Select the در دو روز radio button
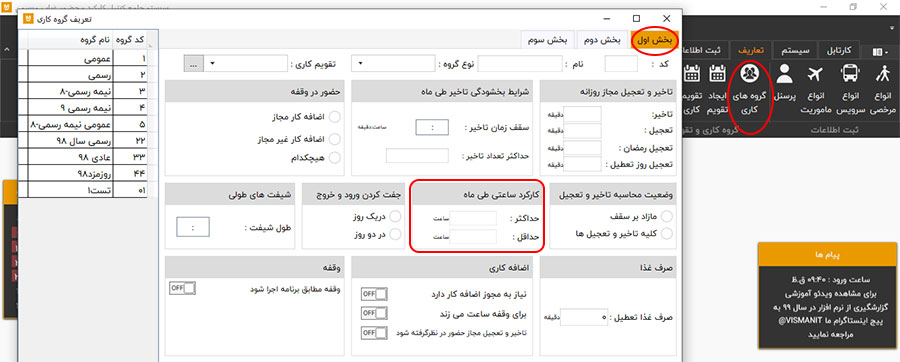The image size is (900, 362). coord(395,233)
